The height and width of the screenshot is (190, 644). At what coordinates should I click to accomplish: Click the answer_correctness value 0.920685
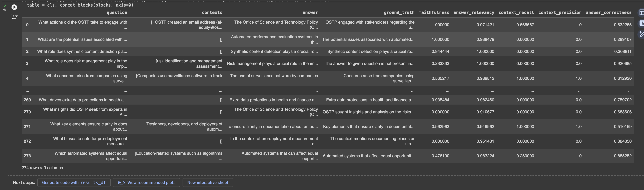(622, 64)
